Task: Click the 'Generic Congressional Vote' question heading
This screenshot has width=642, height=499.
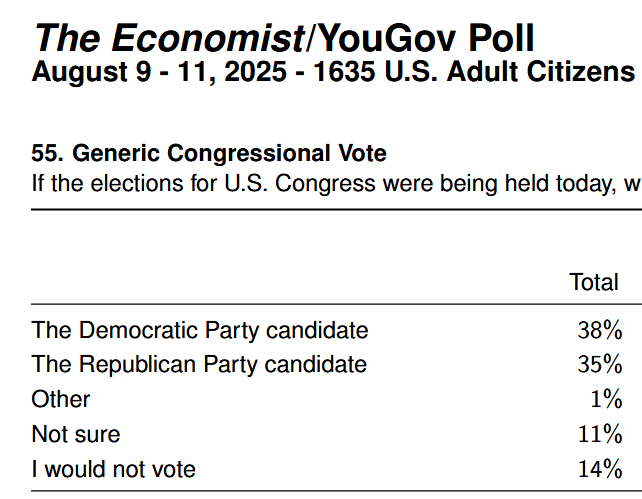Action: [x=230, y=154]
